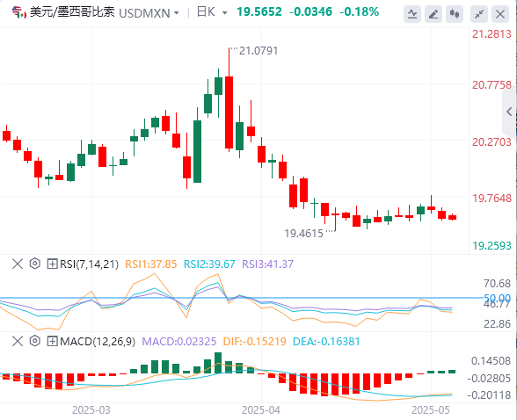Click the RSI 70.68 axis label
This screenshot has width=517, height=420.
point(497,284)
